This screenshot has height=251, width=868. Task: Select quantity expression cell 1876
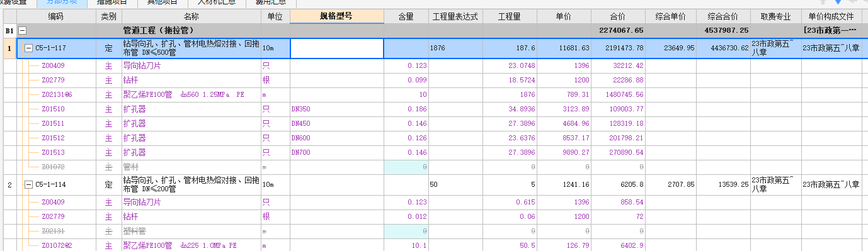(455, 48)
